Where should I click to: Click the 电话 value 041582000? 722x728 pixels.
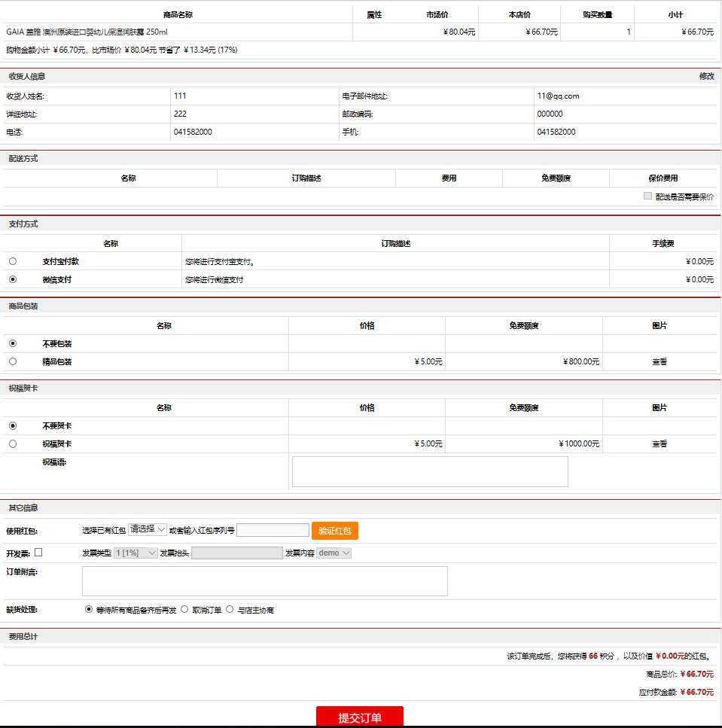tap(193, 132)
